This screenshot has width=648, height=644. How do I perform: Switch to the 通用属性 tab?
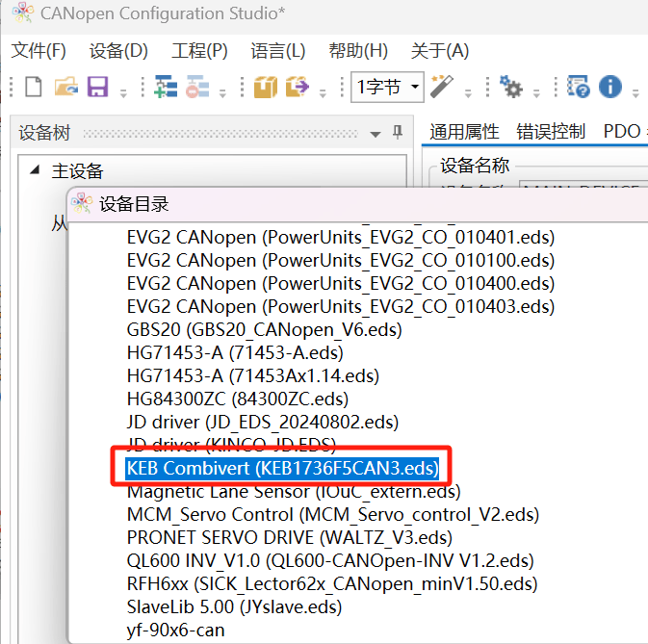point(464,131)
